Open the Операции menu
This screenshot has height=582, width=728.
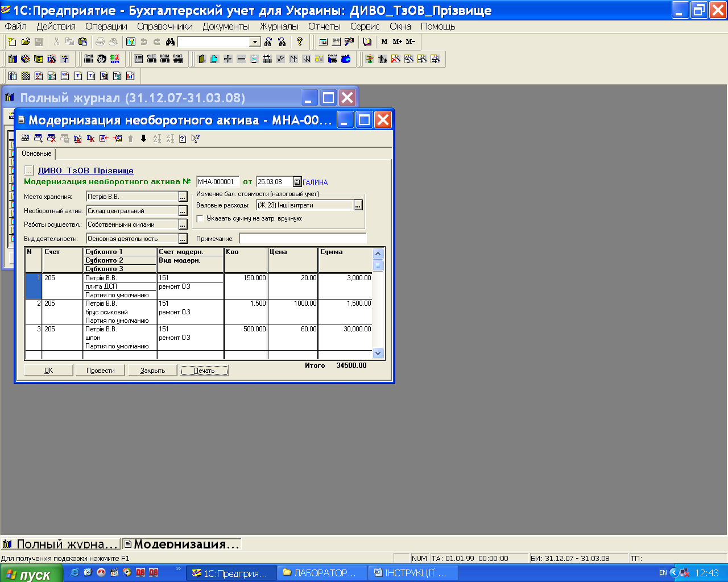106,26
